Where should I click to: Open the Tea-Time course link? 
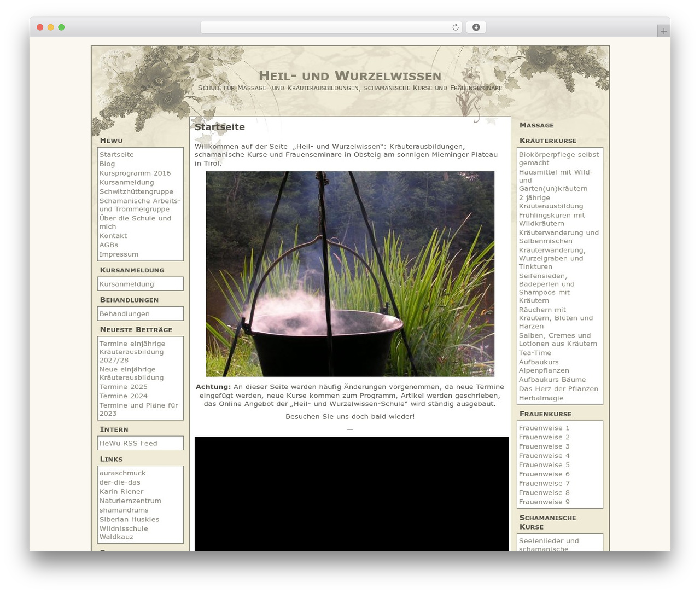coord(535,353)
